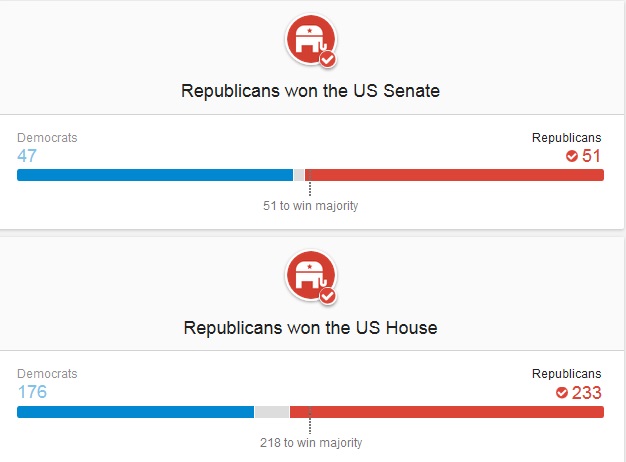This screenshot has height=462, width=626.
Task: Open the 'Republicans won the US House' headline
Action: tap(311, 328)
